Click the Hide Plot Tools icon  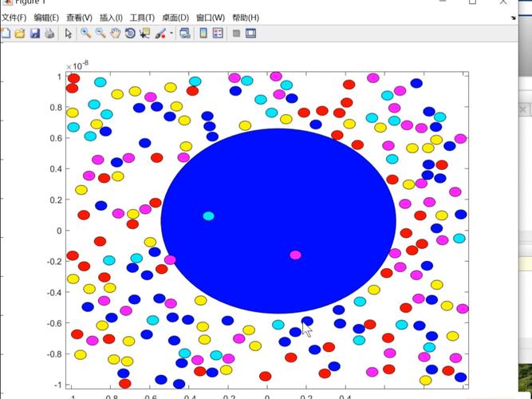point(236,34)
